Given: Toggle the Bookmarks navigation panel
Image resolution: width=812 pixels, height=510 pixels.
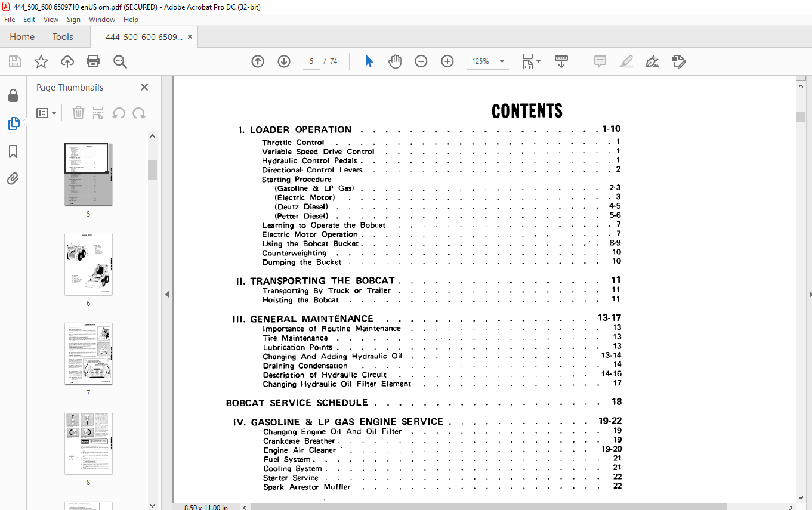Looking at the screenshot, I should (x=13, y=152).
